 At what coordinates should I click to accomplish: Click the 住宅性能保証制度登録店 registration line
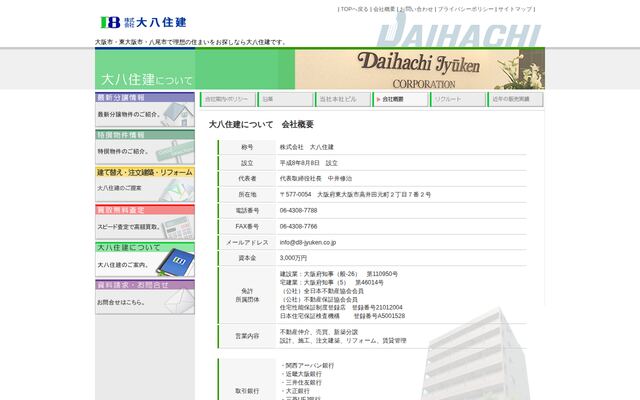(341, 307)
